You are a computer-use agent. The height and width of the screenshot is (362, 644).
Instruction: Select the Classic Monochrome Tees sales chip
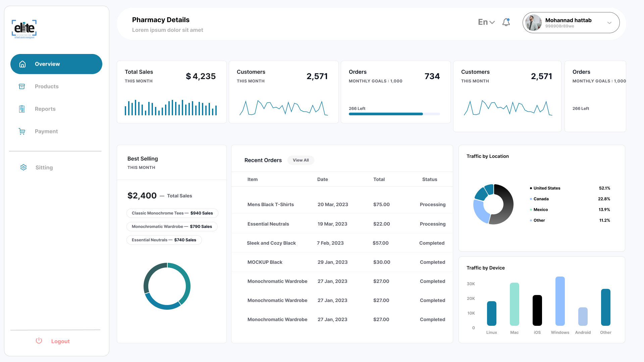[172, 213]
